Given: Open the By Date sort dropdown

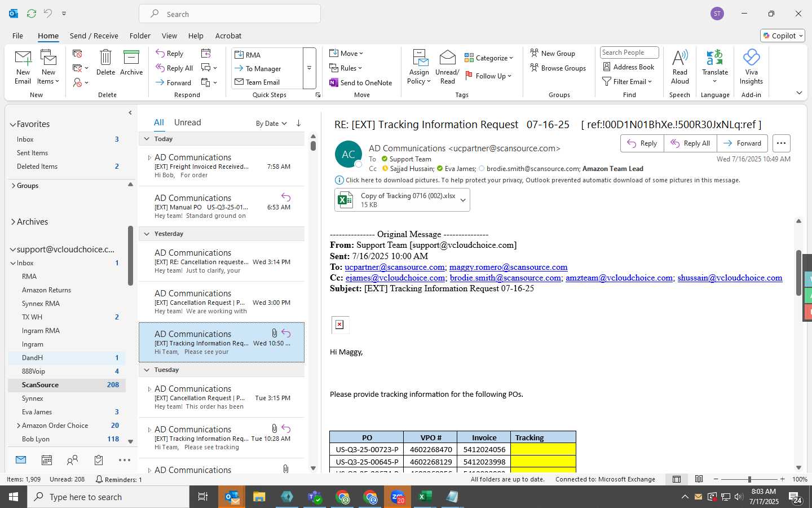Looking at the screenshot, I should pos(271,124).
